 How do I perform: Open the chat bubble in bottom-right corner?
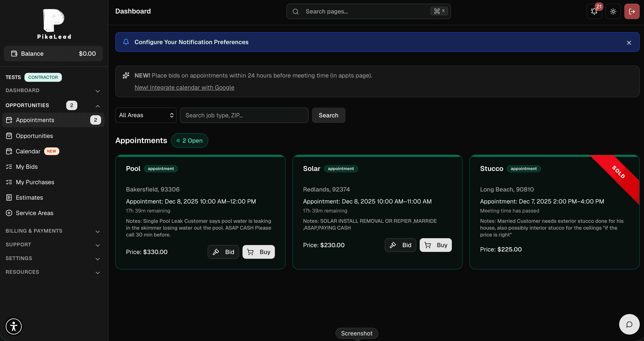(x=629, y=324)
